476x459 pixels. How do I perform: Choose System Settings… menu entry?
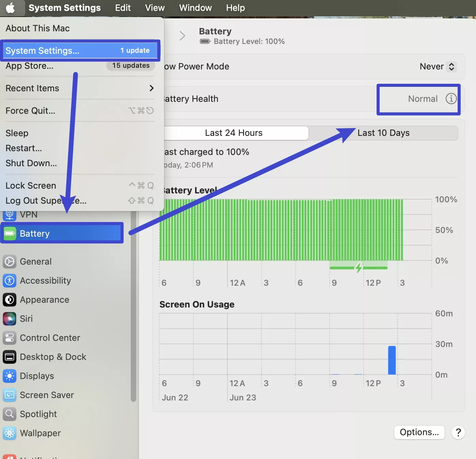click(81, 50)
